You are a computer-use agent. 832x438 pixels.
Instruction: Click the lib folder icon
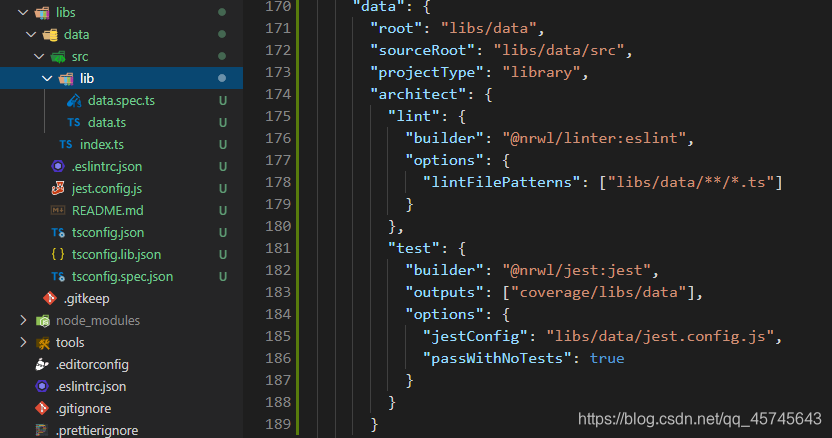[x=66, y=79]
